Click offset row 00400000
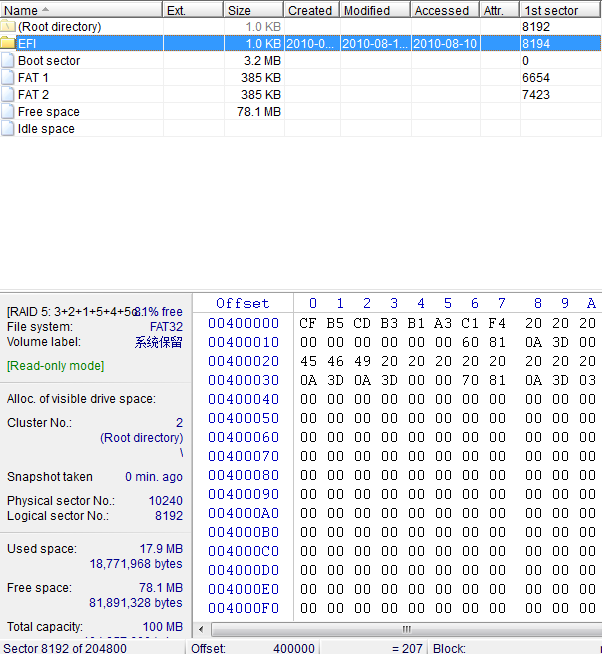602x654 pixels. point(243,323)
